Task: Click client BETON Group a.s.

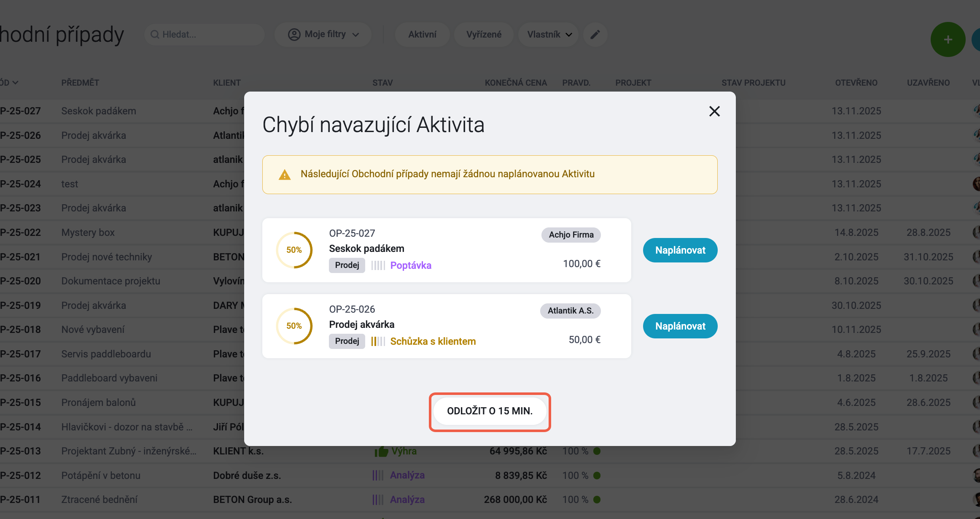Action: (252, 500)
